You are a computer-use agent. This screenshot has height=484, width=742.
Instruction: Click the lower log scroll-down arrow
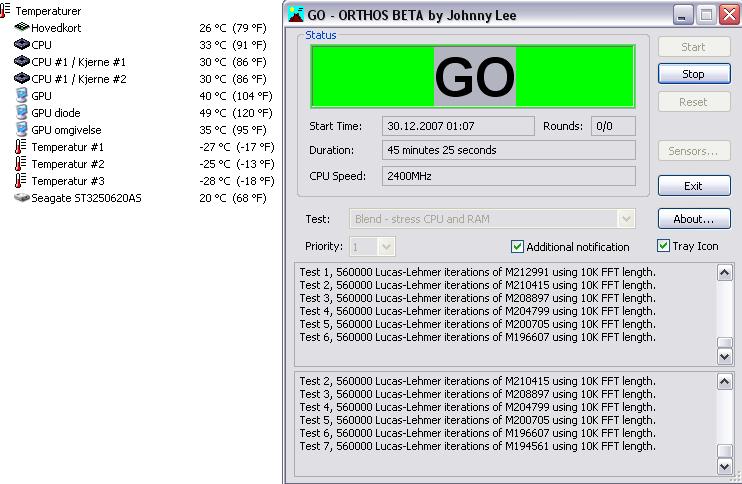click(724, 466)
